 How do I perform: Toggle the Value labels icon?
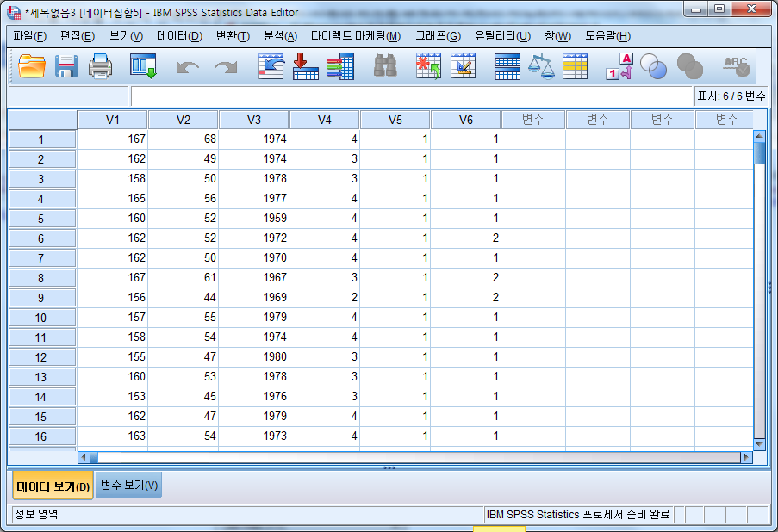(619, 66)
